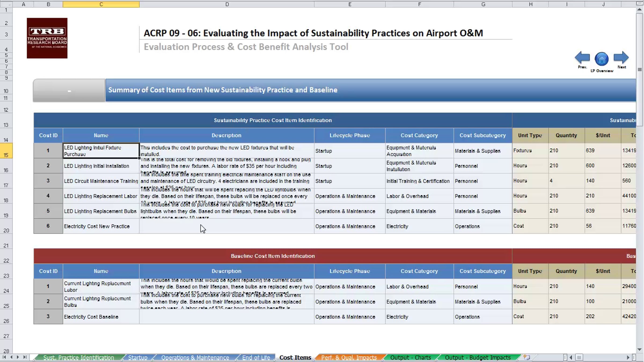Image resolution: width=644 pixels, height=362 pixels.
Task: Open the Sust. Practice Identification sheet tab
Action: tap(78, 358)
